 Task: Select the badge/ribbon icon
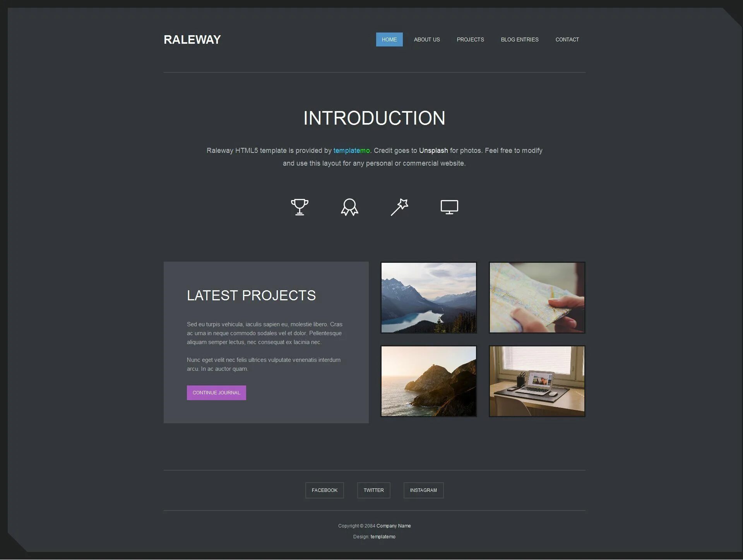point(349,207)
